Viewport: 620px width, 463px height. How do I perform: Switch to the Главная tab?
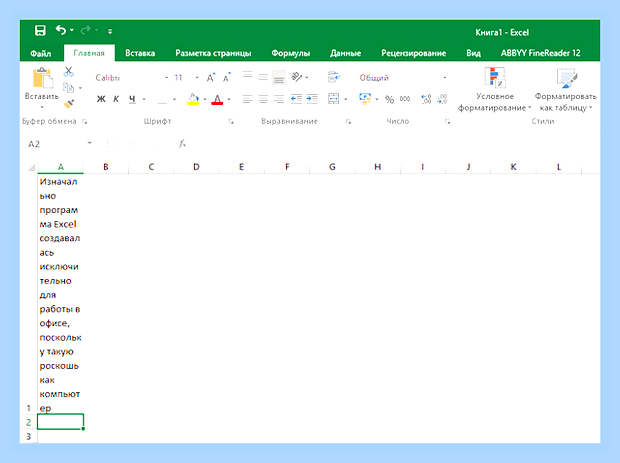pyautogui.click(x=89, y=53)
